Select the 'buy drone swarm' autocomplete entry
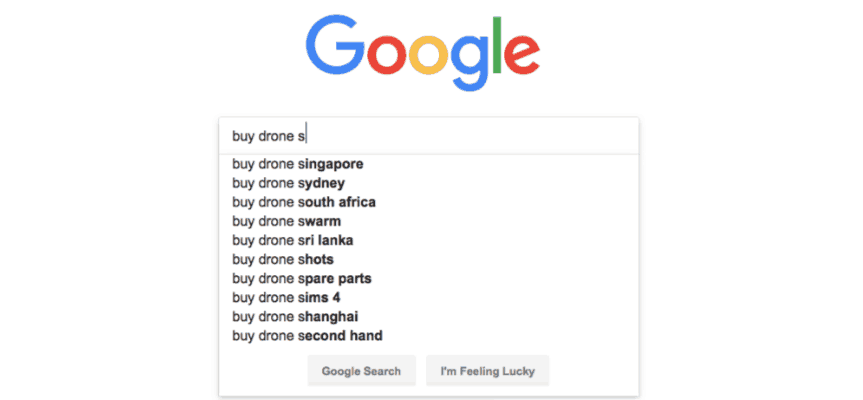Image resolution: width=863 pixels, height=400 pixels. [287, 221]
